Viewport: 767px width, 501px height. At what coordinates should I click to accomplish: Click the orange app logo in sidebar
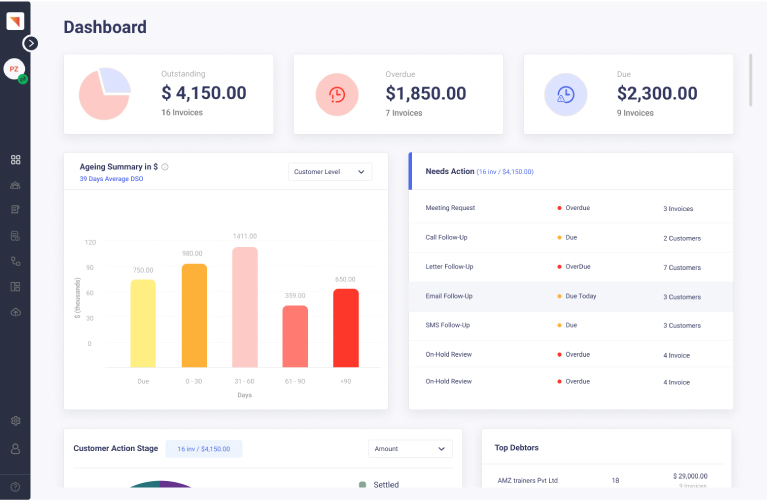[15, 21]
